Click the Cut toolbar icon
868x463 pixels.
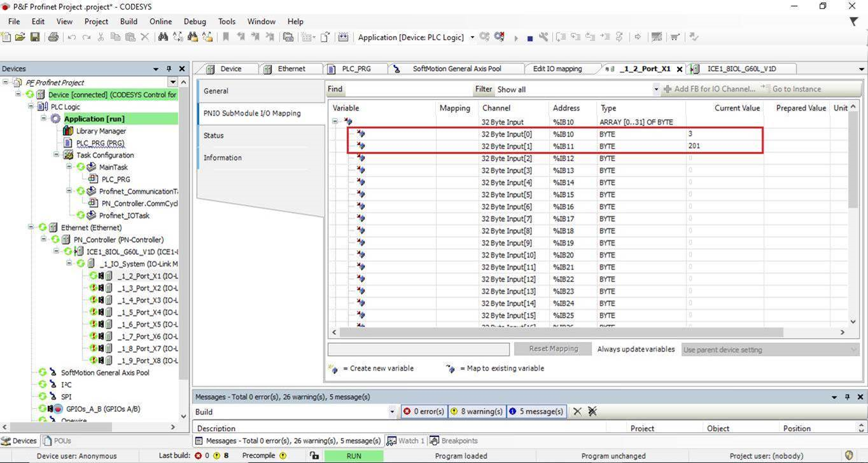(101, 36)
